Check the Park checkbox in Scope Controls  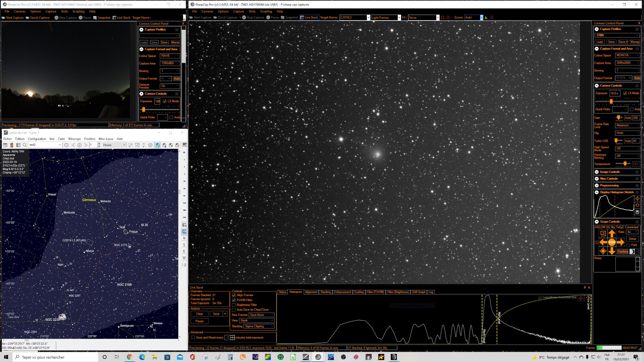(628, 245)
